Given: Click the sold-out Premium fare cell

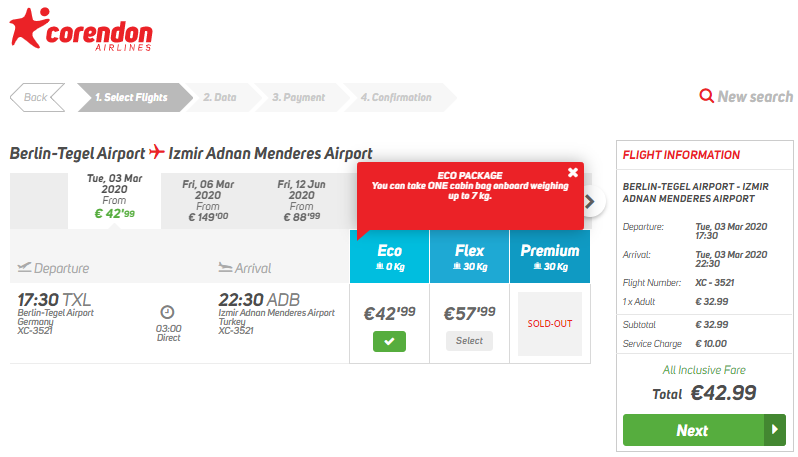Looking at the screenshot, I should 550,324.
